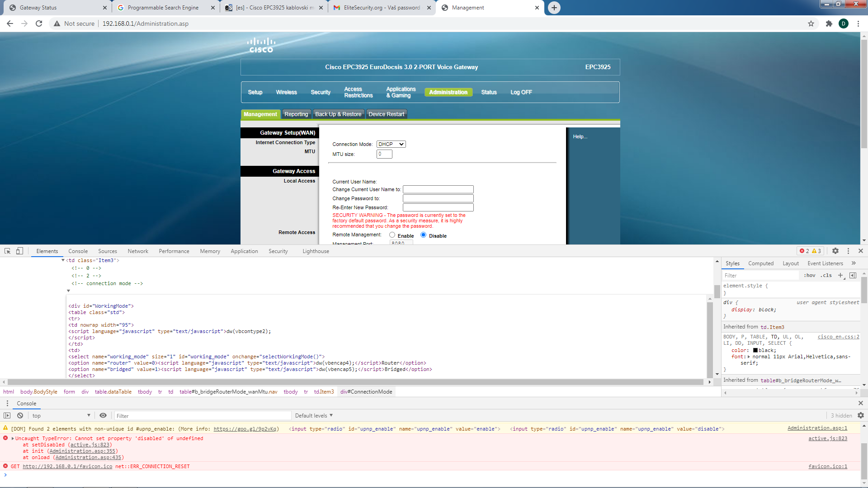
Task: Click the Styles Filter input
Action: tap(760, 276)
